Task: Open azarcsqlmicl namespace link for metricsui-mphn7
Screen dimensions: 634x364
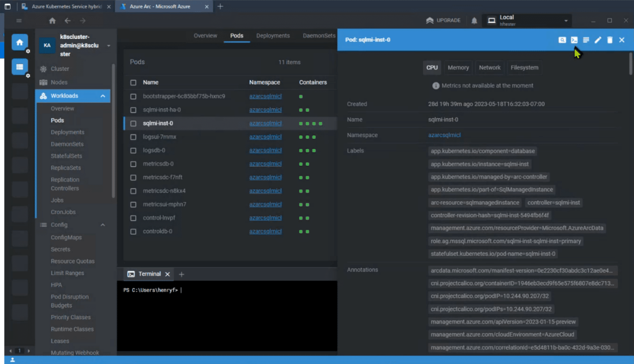Action: tap(265, 204)
